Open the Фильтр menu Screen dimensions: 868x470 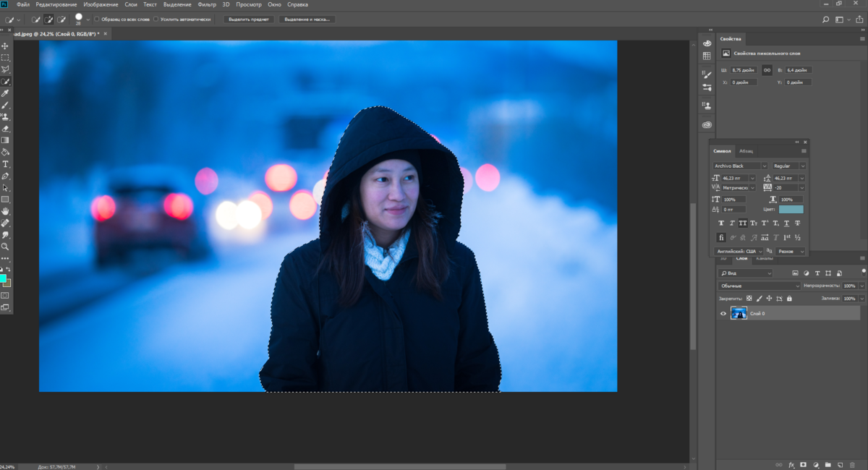pyautogui.click(x=207, y=4)
